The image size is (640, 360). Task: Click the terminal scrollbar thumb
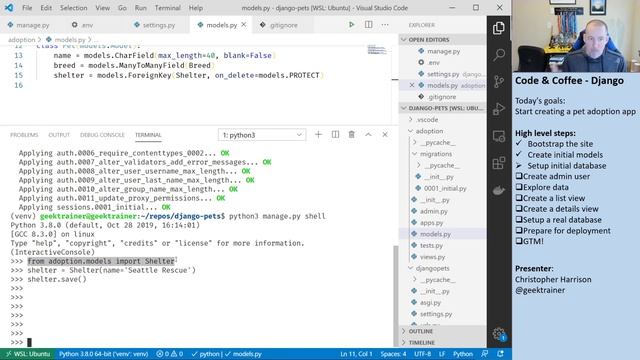pyautogui.click(x=395, y=296)
